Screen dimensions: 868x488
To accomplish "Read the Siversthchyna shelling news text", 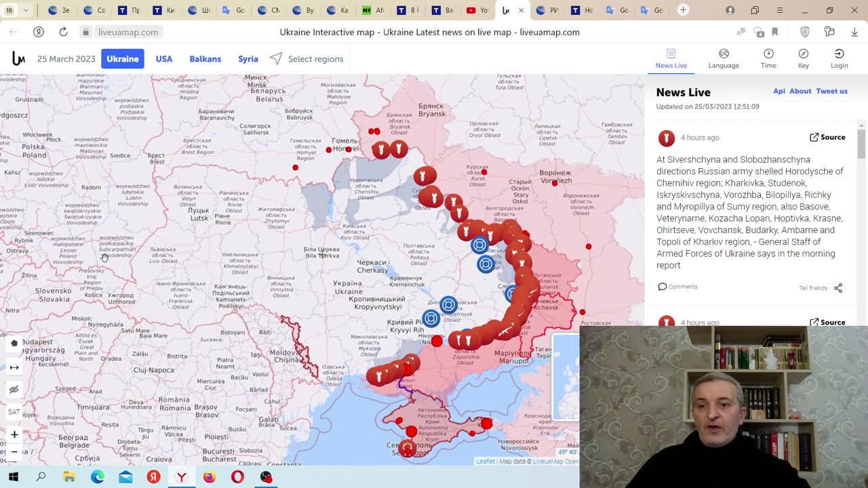I will [750, 212].
